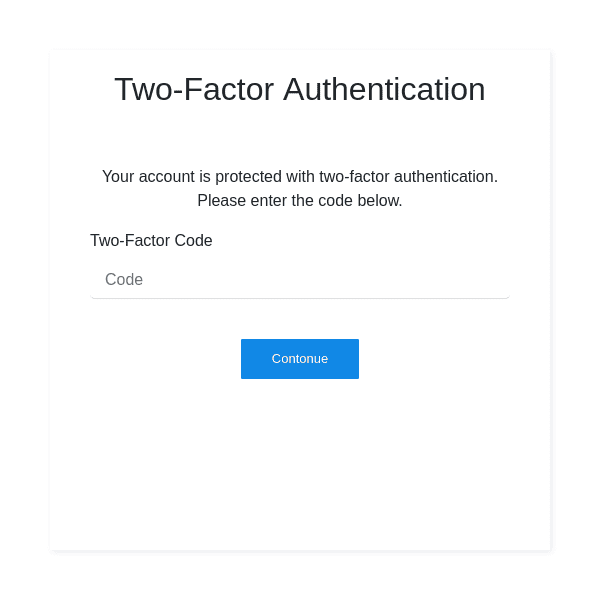600x600 pixels.
Task: Click the 'Please enter the code below' text
Action: click(x=300, y=200)
